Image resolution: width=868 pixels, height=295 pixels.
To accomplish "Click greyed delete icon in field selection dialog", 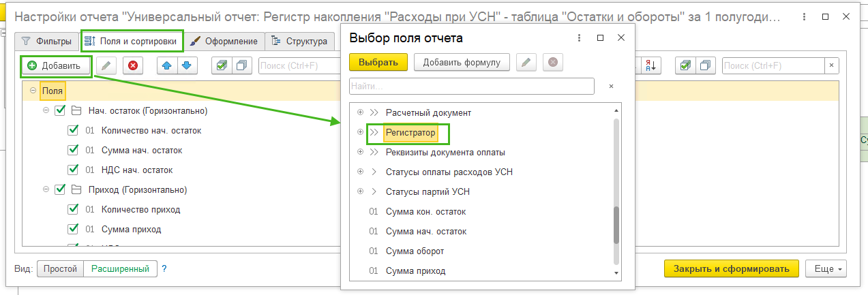I will pyautogui.click(x=553, y=63).
